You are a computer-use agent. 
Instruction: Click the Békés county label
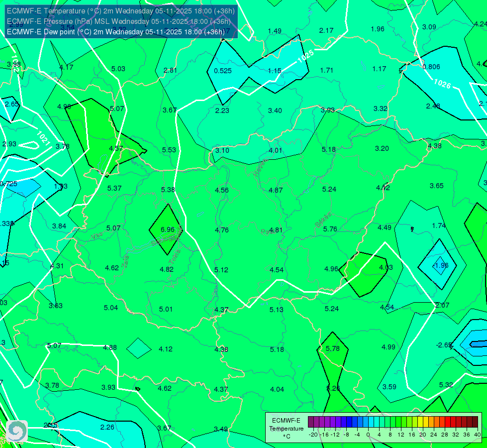[323, 220]
